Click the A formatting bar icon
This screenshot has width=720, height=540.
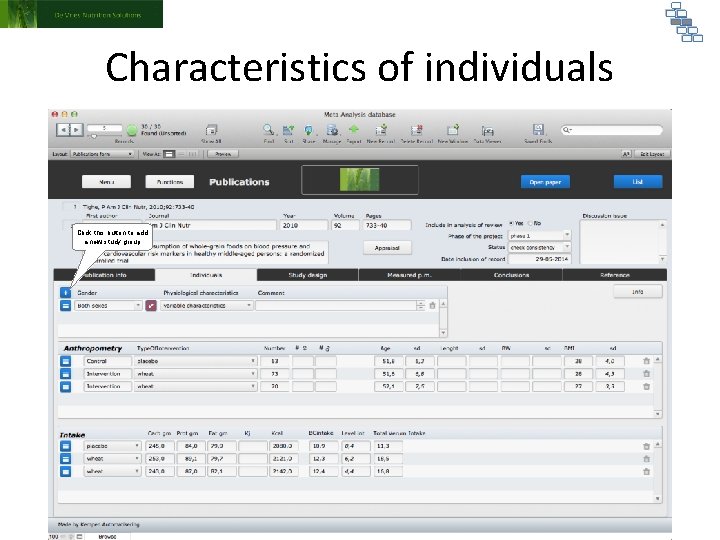coord(626,154)
